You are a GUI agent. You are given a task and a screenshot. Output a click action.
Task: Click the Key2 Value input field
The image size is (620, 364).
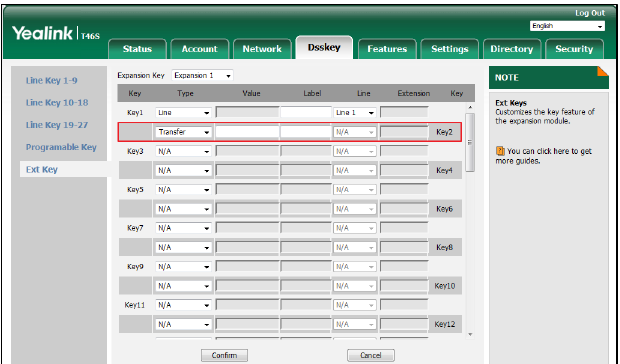click(248, 132)
